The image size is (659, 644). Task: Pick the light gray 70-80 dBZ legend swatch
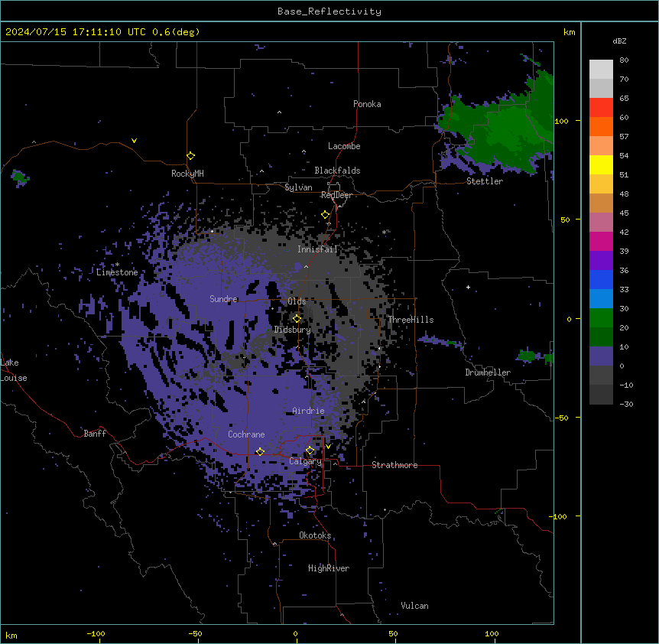[x=601, y=70]
